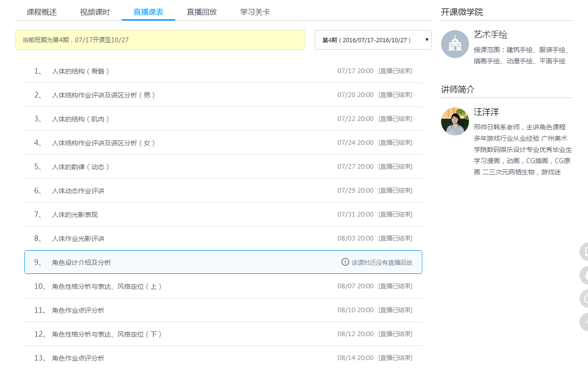The height and width of the screenshot is (368, 588).
Task: Open the 视频课时 tab
Action: click(x=95, y=12)
